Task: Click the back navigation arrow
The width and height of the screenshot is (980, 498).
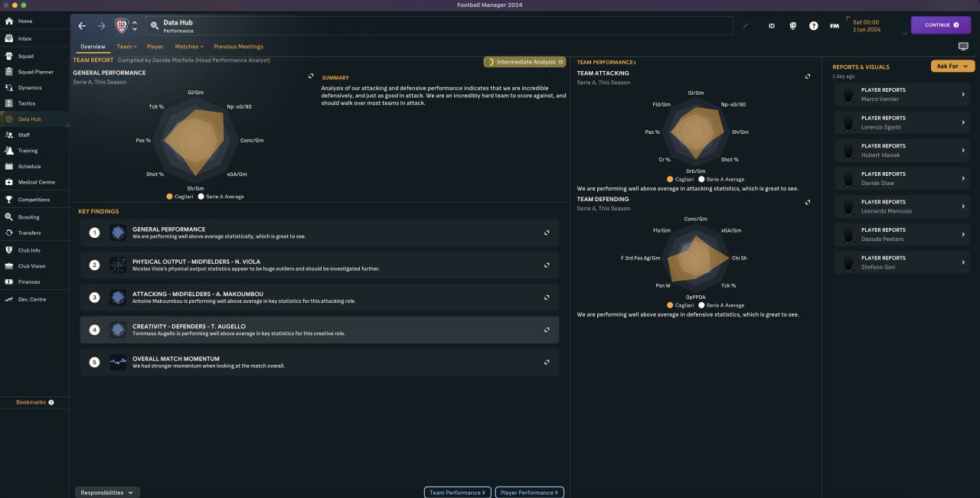Action: [83, 26]
